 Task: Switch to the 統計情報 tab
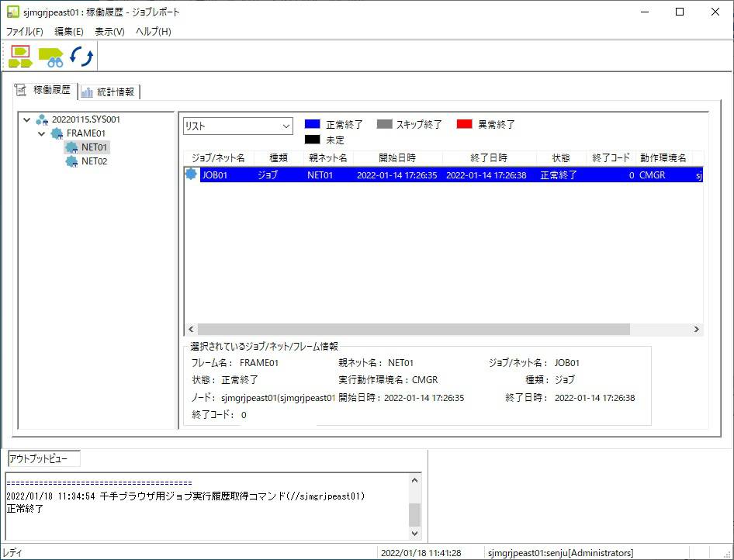click(109, 92)
